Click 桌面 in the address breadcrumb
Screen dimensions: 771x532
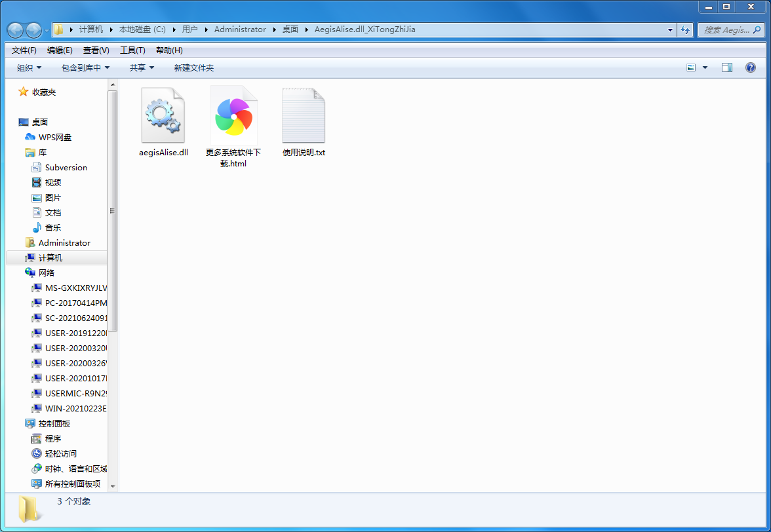(290, 29)
